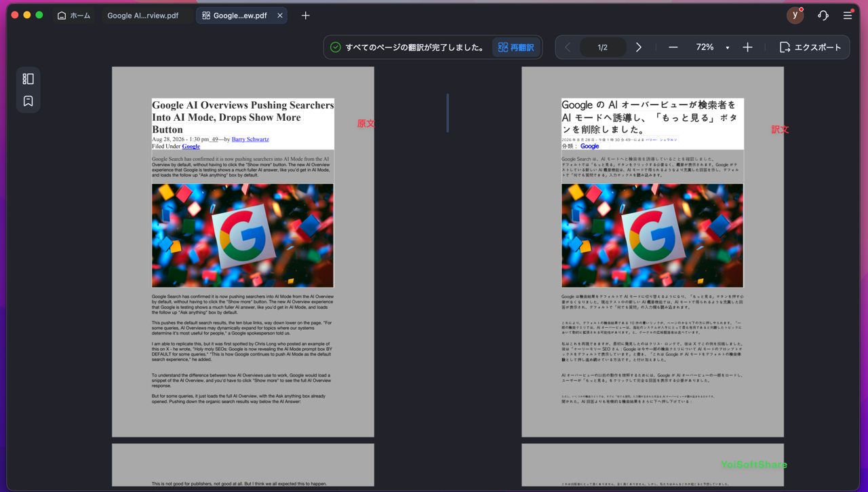
Task: Close the Google...ew.pdf tab
Action: [x=280, y=16]
